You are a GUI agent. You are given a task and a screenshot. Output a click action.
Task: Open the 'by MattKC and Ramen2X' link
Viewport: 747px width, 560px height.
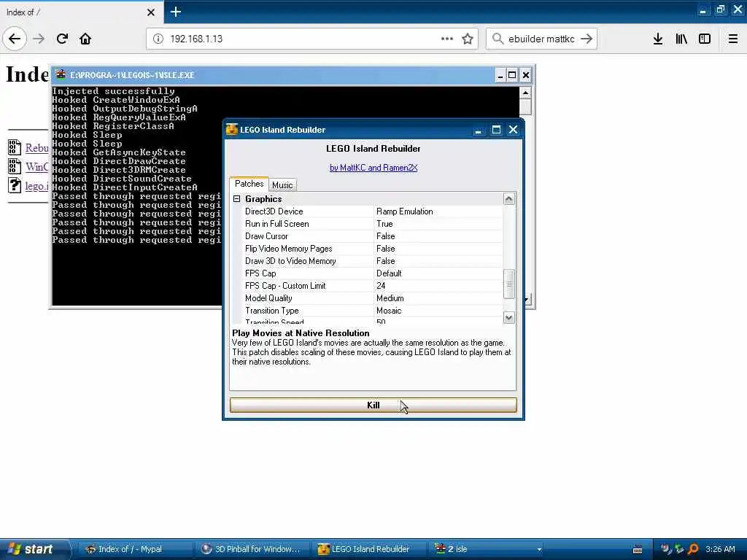tap(373, 168)
